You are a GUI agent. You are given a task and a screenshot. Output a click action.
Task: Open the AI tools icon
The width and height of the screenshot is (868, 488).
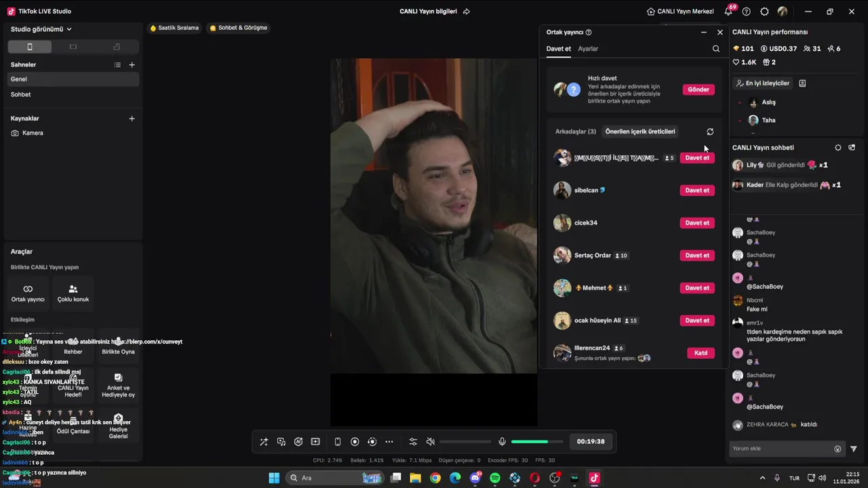point(298,442)
